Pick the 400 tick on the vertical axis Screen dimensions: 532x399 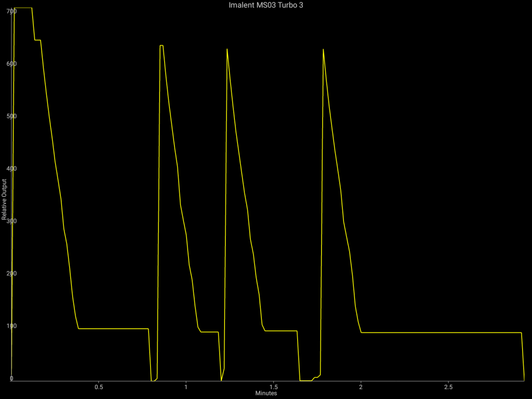(x=5, y=168)
